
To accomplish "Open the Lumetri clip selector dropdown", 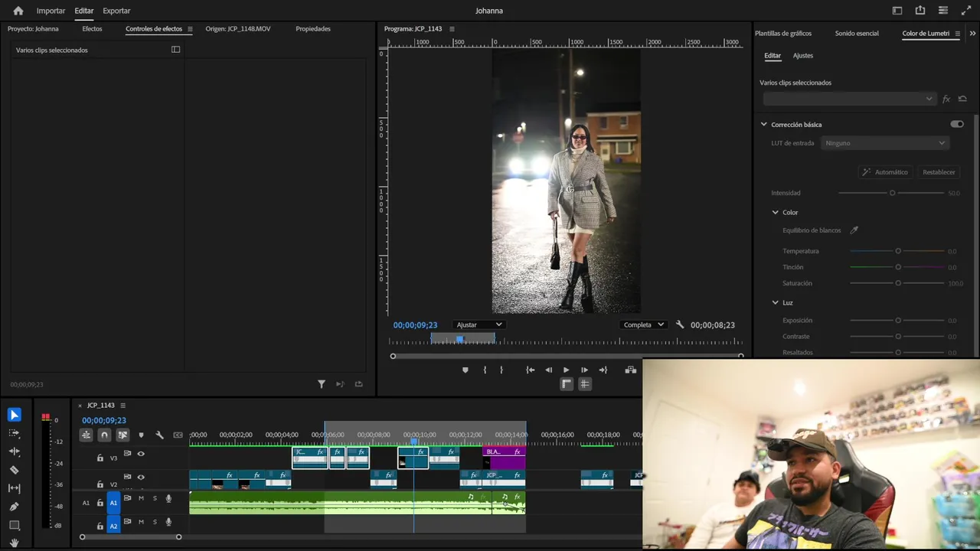I will point(849,99).
